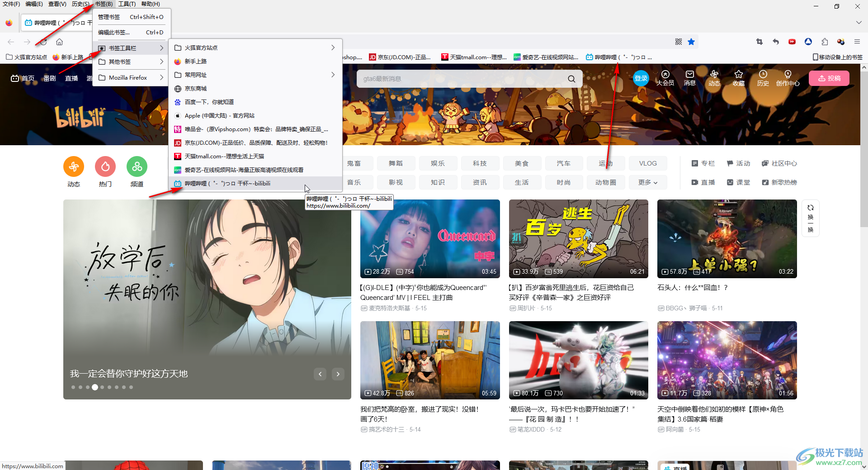The image size is (868, 470).
Task: Click the green 频道 round icon
Action: coord(137,167)
